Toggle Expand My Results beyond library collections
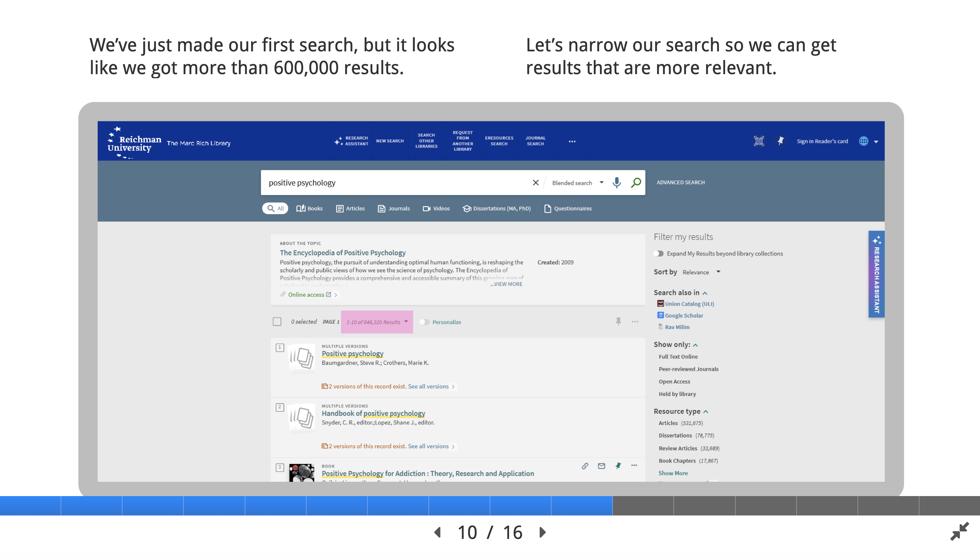The image size is (980, 558). (x=659, y=253)
